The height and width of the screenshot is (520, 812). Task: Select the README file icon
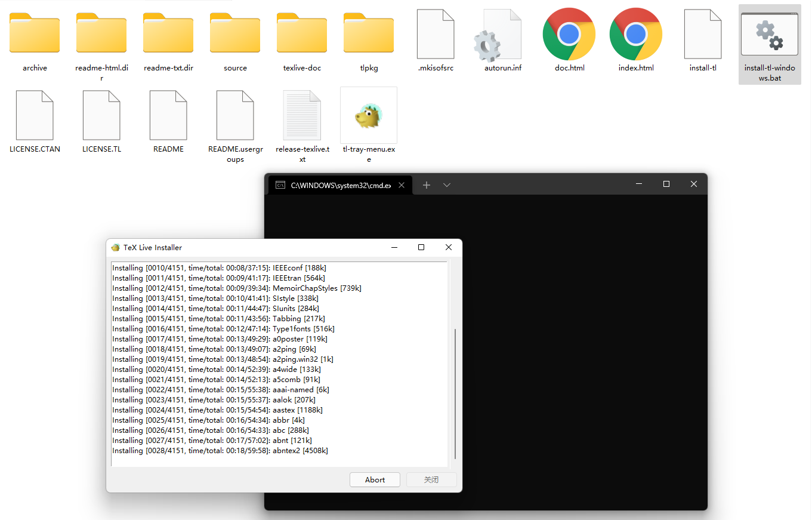click(168, 115)
